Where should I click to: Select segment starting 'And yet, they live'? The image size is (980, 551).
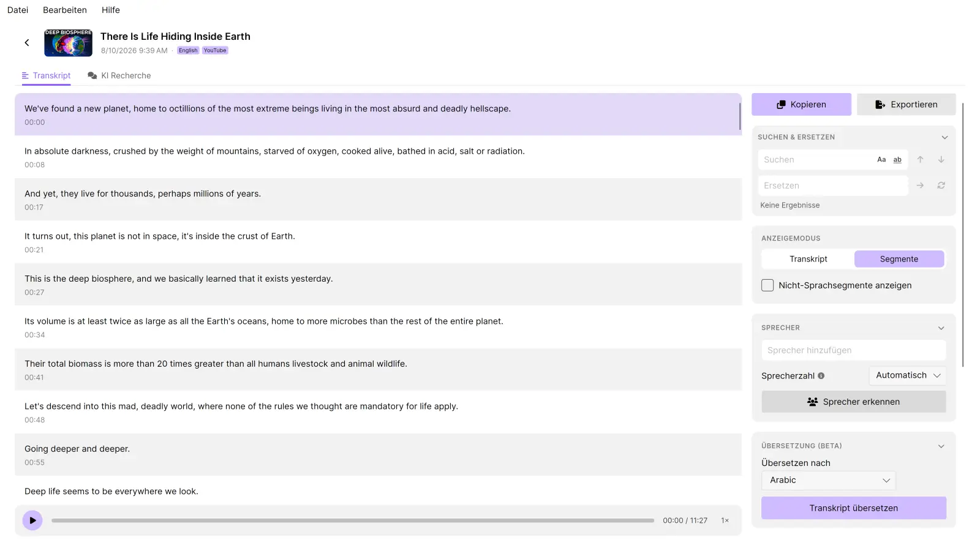click(x=378, y=200)
